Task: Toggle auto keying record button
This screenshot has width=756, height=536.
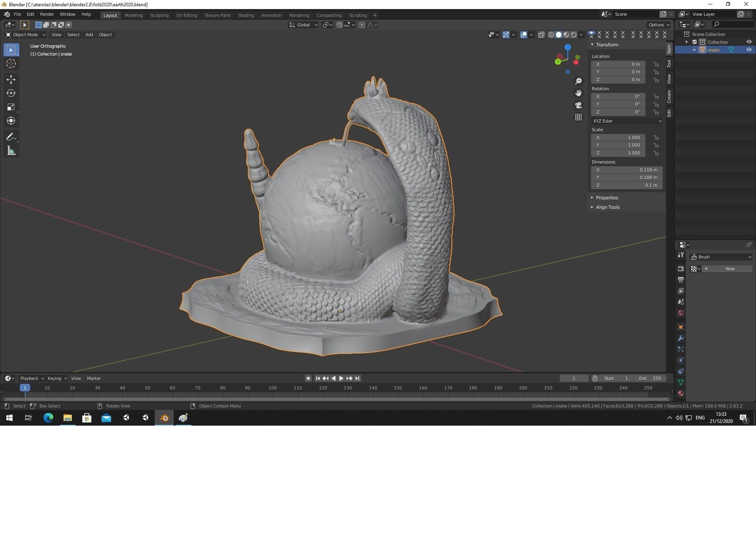Action: (x=308, y=378)
